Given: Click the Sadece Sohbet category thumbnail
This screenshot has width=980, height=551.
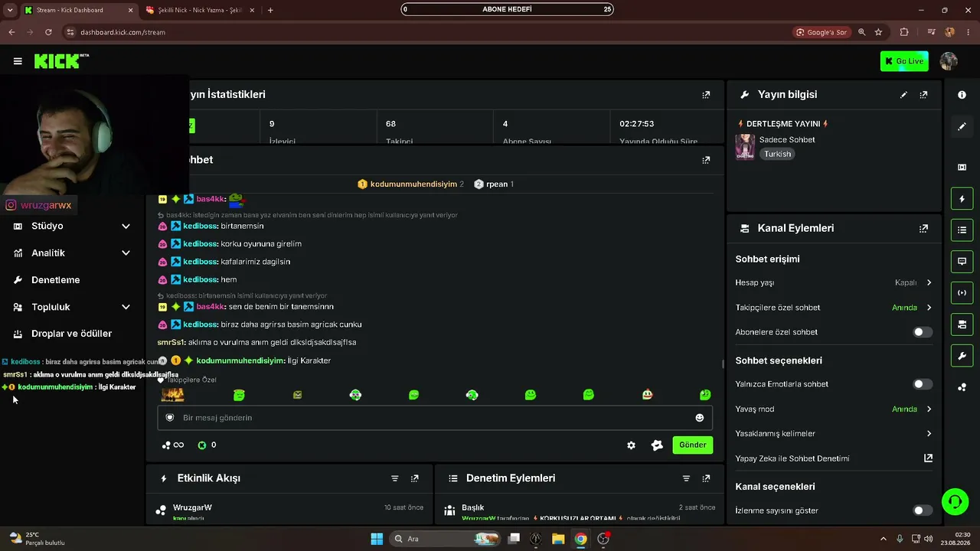Looking at the screenshot, I should point(745,147).
